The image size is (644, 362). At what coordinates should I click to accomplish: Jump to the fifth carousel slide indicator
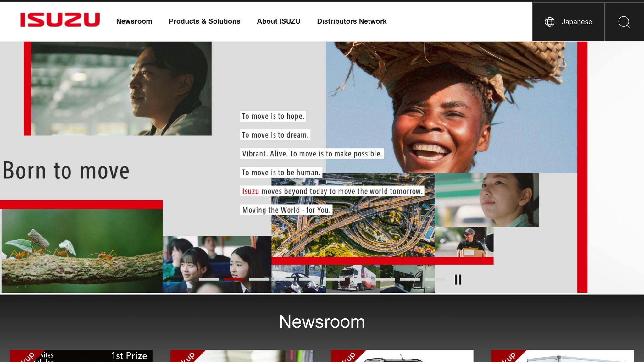click(309, 279)
